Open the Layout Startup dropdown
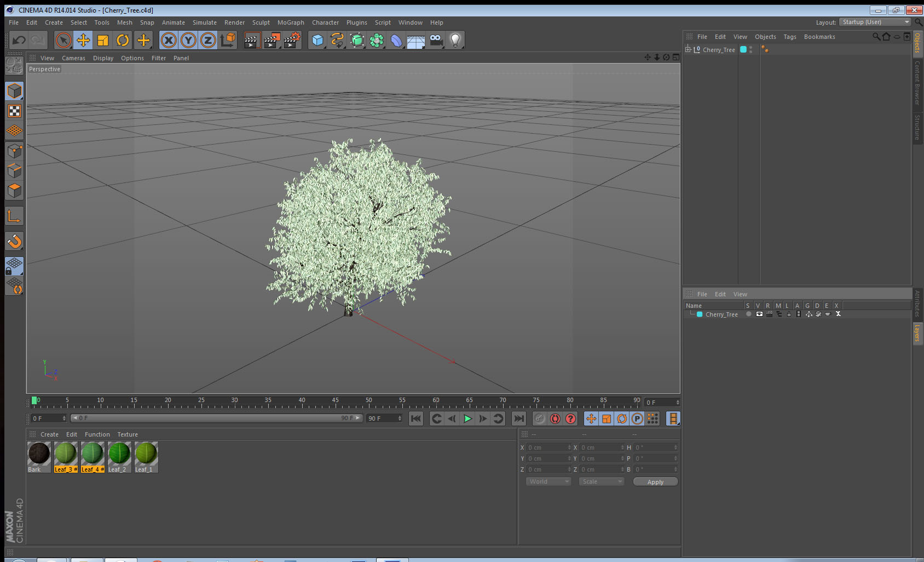924x562 pixels. (875, 22)
